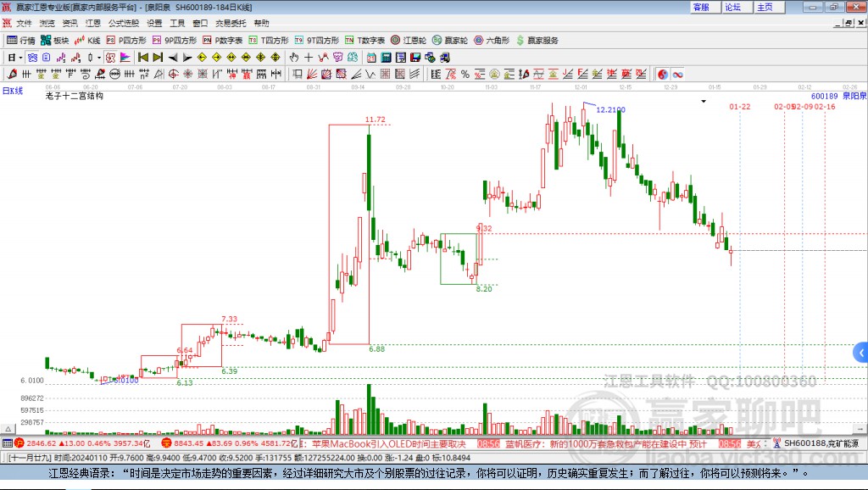Click the blue side-panel expand arrow
Screen dimensions: 868x490
(861, 352)
